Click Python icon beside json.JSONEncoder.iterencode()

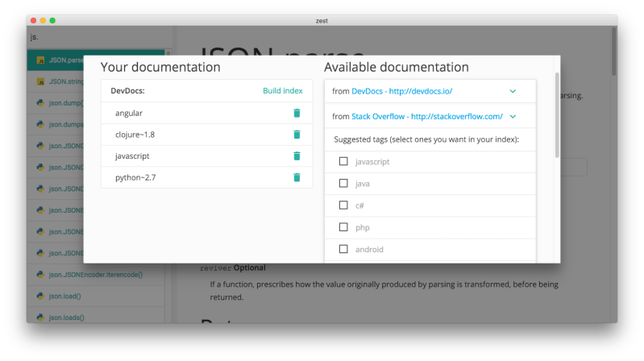[x=40, y=274]
